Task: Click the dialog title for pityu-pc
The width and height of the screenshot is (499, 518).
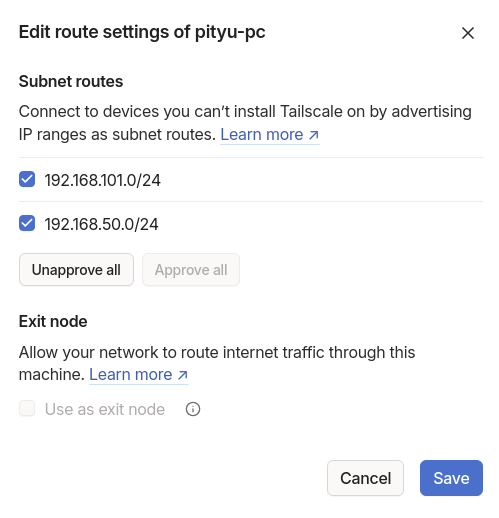Action: [x=142, y=33]
